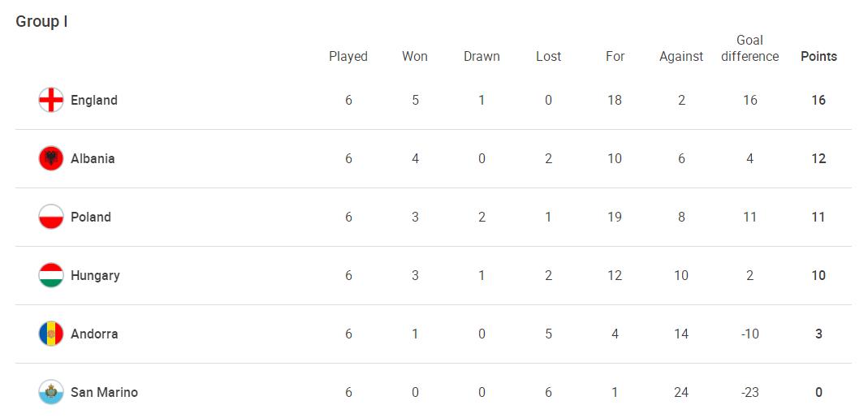Click the San Marino flag icon
Image resolution: width=868 pixels, height=418 pixels.
[51, 392]
